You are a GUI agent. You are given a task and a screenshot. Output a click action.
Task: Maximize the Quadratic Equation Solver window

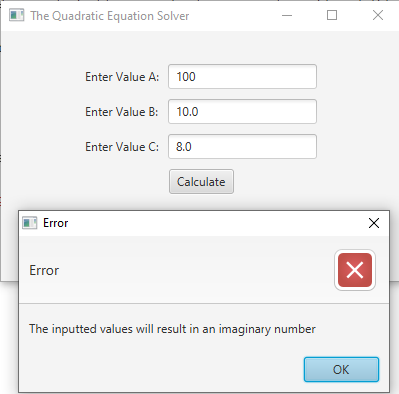[x=332, y=15]
